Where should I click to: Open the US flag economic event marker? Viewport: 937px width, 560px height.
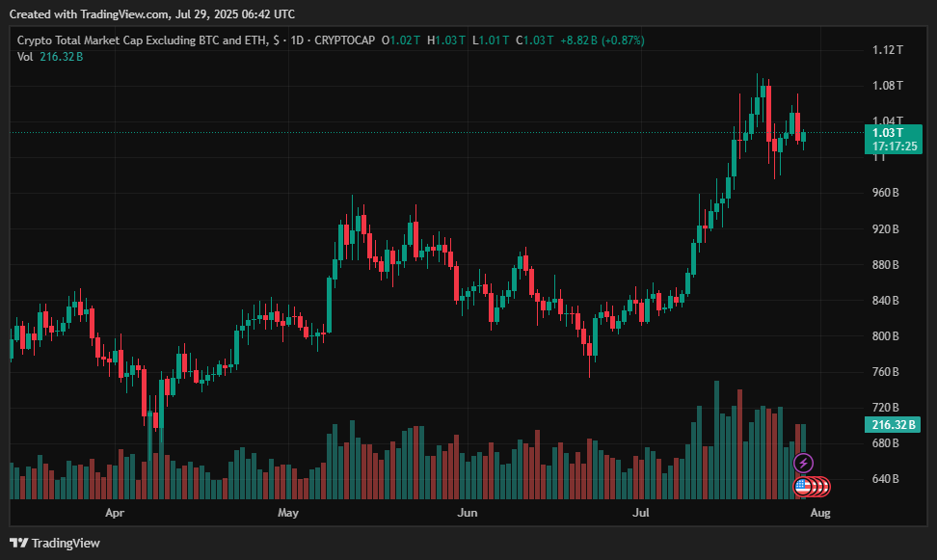802,486
